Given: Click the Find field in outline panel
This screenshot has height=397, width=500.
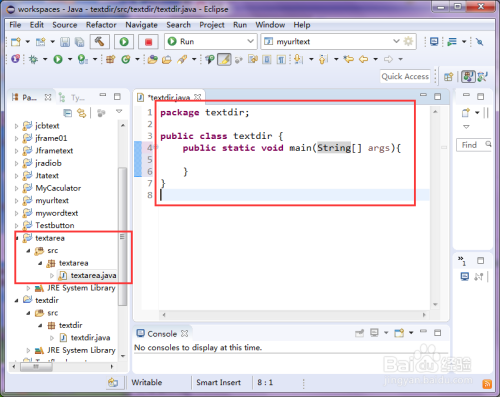Looking at the screenshot, I should coord(473,145).
